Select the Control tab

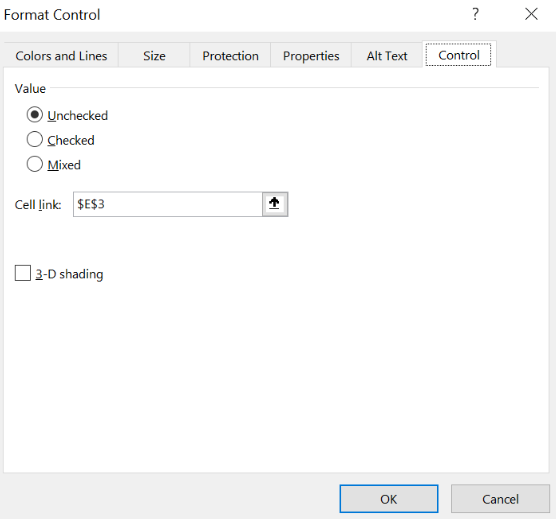click(x=459, y=55)
